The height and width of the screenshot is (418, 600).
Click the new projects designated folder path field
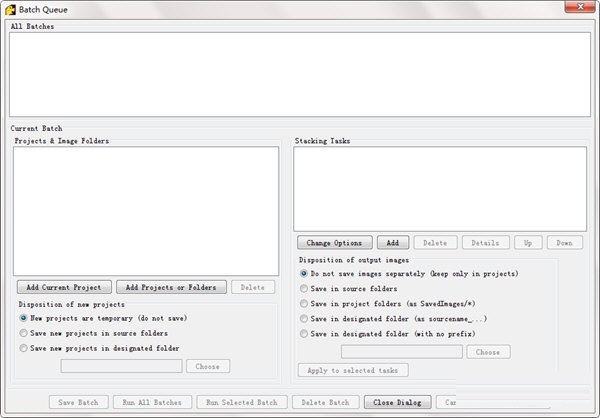tap(121, 366)
